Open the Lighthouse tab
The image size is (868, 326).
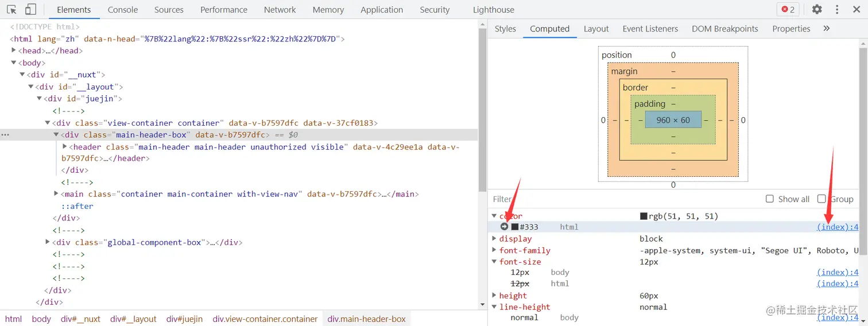tap(494, 10)
